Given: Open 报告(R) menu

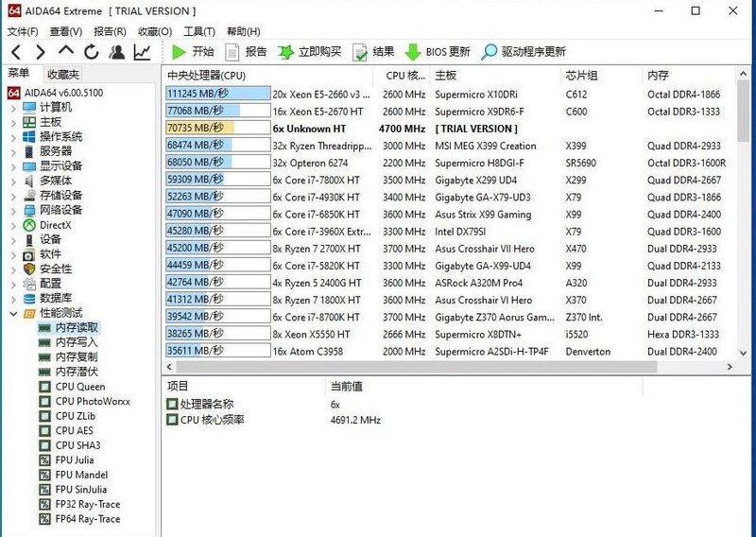Looking at the screenshot, I should pos(110,32).
